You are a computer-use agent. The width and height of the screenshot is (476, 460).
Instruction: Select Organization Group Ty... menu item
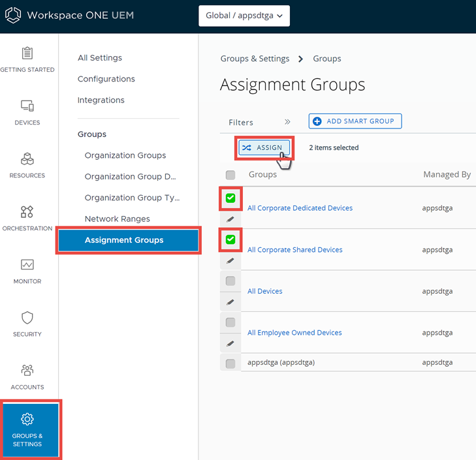132,198
